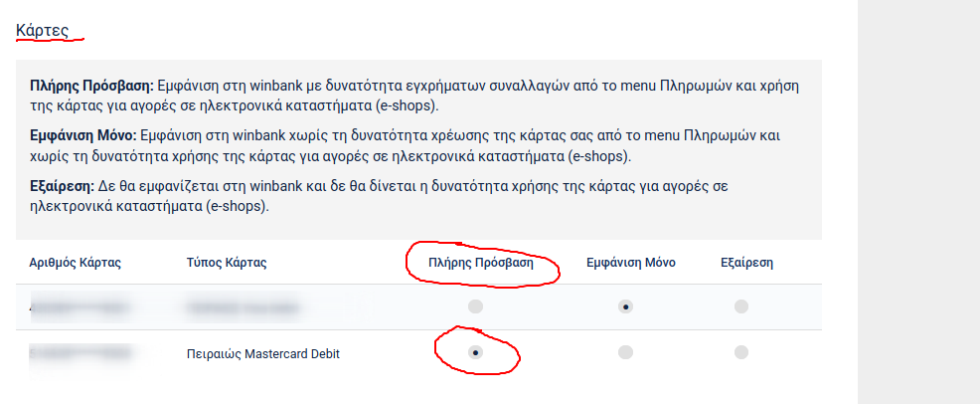Screen dimensions: 980x404
Task: Click the Αριθμός Κάρτας column header
Action: tap(76, 263)
